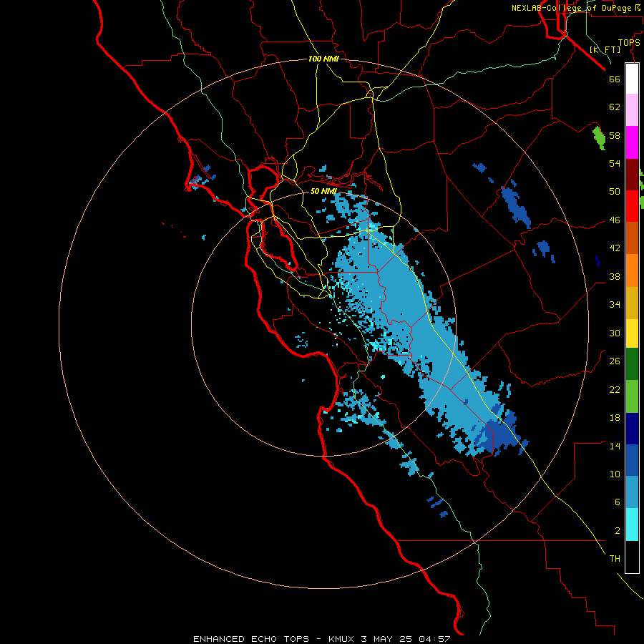Pick the magenta legend color block

[x=632, y=142]
